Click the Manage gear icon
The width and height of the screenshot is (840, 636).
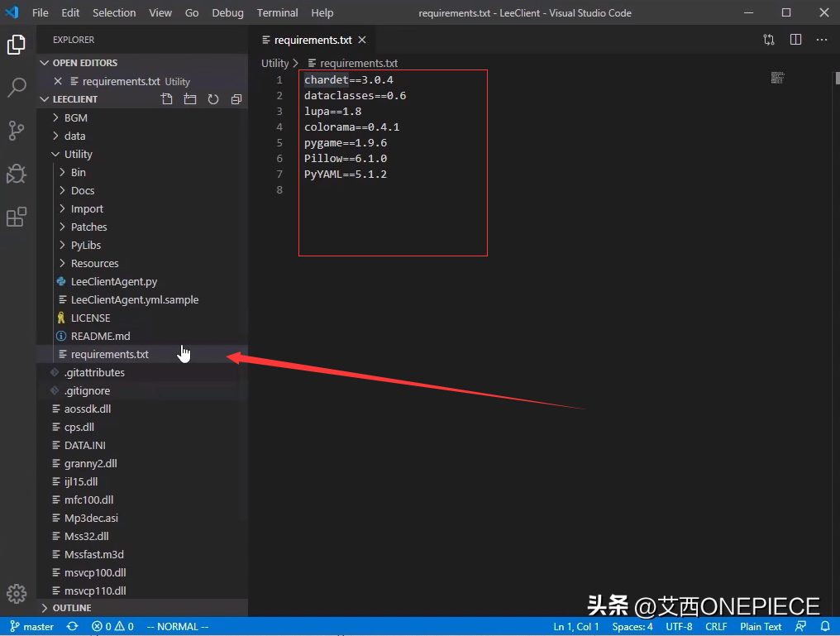click(17, 594)
